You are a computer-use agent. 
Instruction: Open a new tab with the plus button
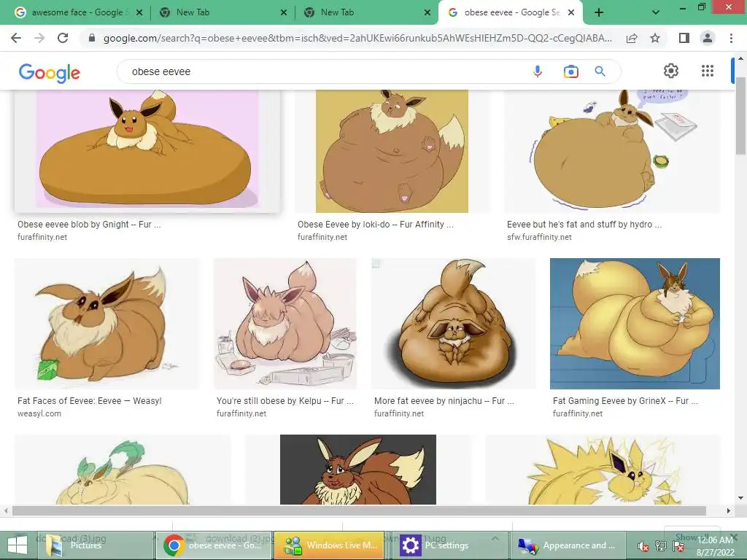599,12
